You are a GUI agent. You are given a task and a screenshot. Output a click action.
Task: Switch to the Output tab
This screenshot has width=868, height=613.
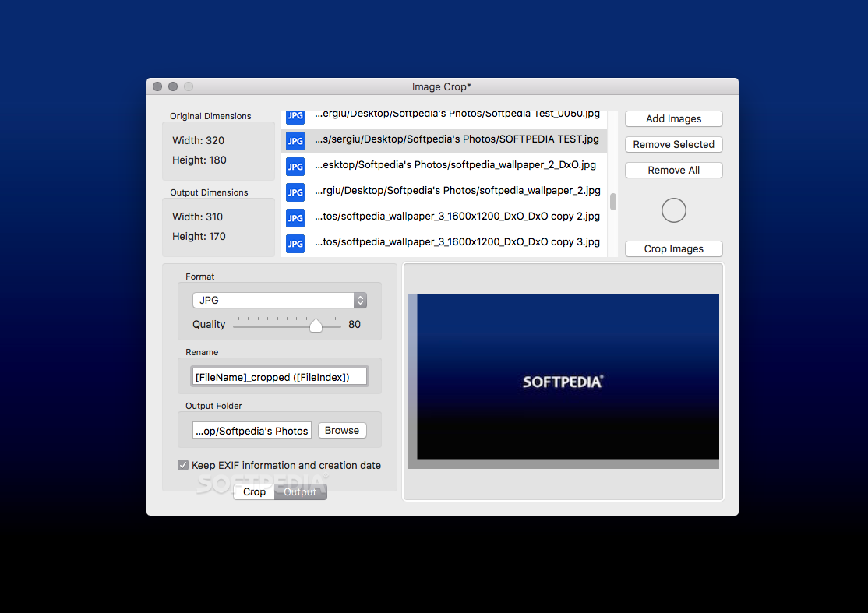coord(300,491)
